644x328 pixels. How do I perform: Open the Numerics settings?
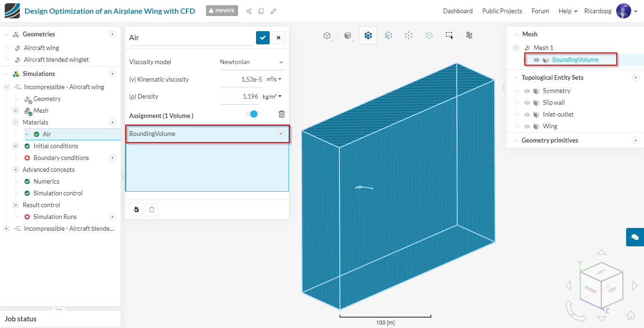point(46,181)
